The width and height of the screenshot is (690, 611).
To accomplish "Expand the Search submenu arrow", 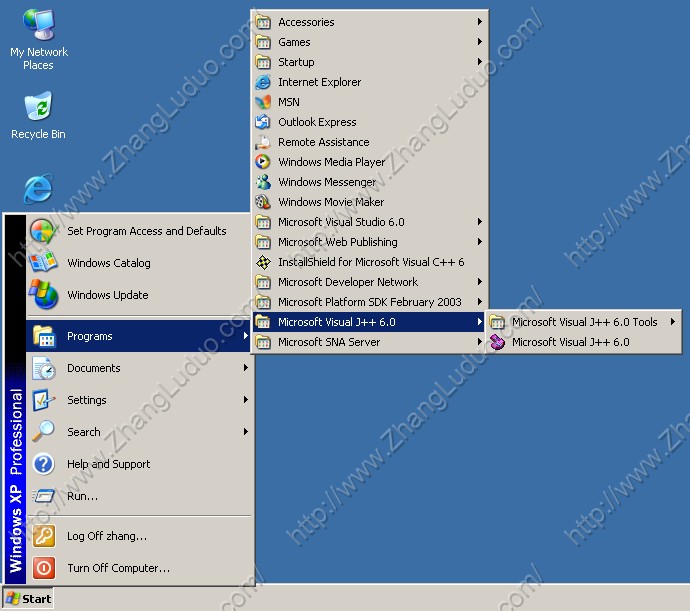I will coord(246,431).
